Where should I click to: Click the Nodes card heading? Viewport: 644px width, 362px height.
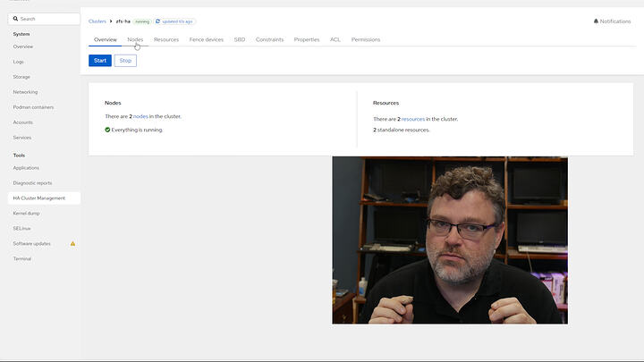113,103
